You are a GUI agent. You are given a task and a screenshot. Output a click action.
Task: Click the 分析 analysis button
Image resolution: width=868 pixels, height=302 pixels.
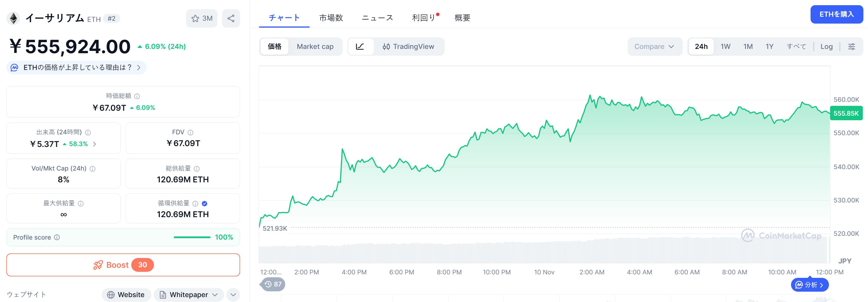point(809,285)
